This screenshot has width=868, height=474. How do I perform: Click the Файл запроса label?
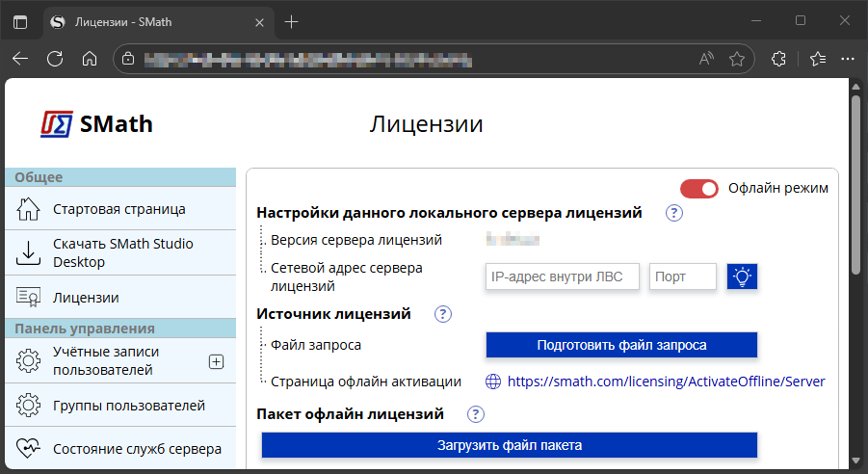[316, 345]
